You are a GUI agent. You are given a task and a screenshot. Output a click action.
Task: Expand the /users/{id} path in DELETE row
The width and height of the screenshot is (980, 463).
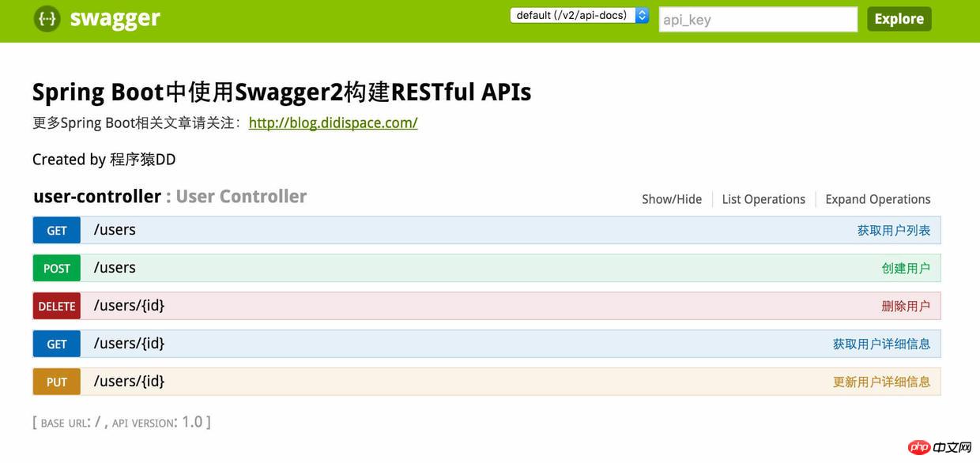point(129,306)
